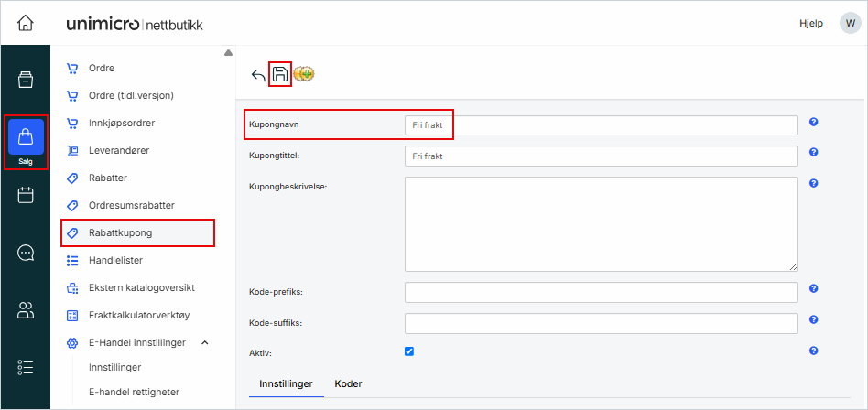
Task: Click help icon beside Kupongnavn field
Action: tap(813, 123)
